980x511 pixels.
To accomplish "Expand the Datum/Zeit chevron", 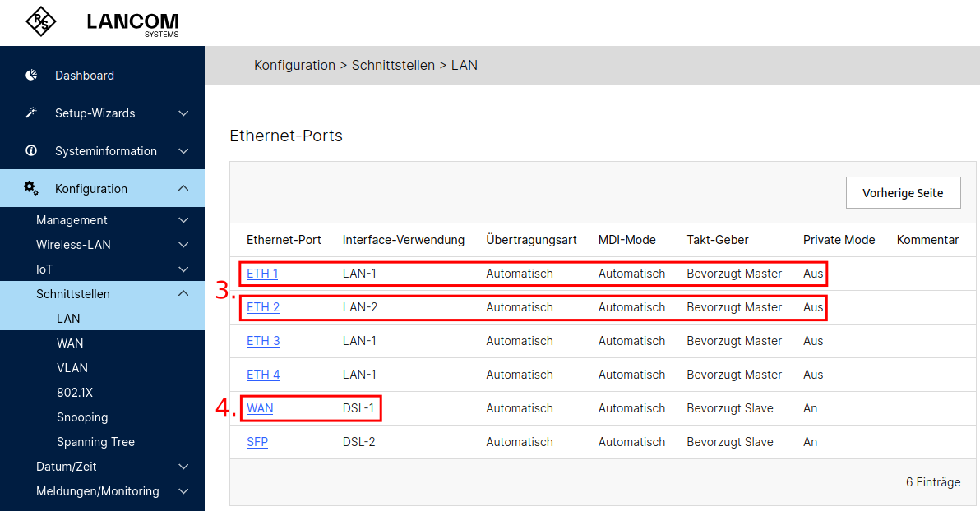I will (183, 467).
